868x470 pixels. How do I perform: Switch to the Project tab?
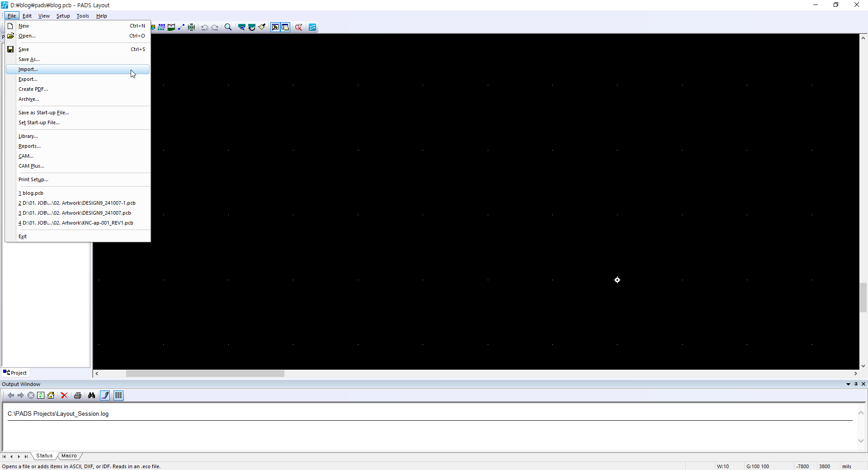15,373
